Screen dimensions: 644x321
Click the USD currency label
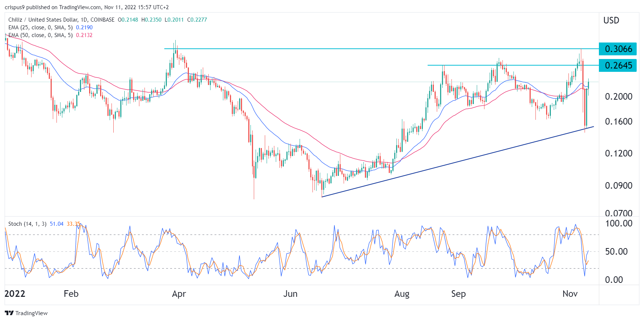tap(611, 21)
